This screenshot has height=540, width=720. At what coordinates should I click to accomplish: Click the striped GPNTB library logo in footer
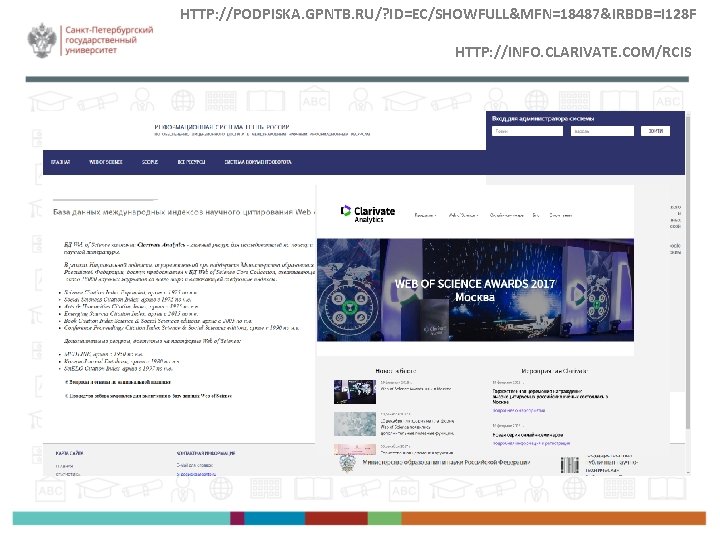(569, 465)
